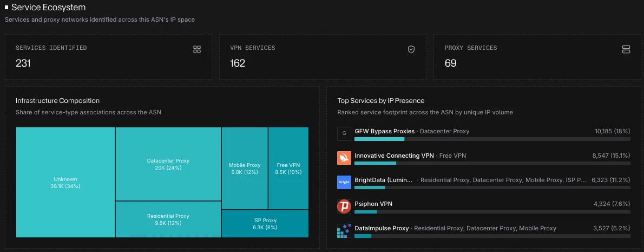Screen dimensions: 644x252
Task: Click the 4,324 (7.6%) value
Action: tap(612, 204)
